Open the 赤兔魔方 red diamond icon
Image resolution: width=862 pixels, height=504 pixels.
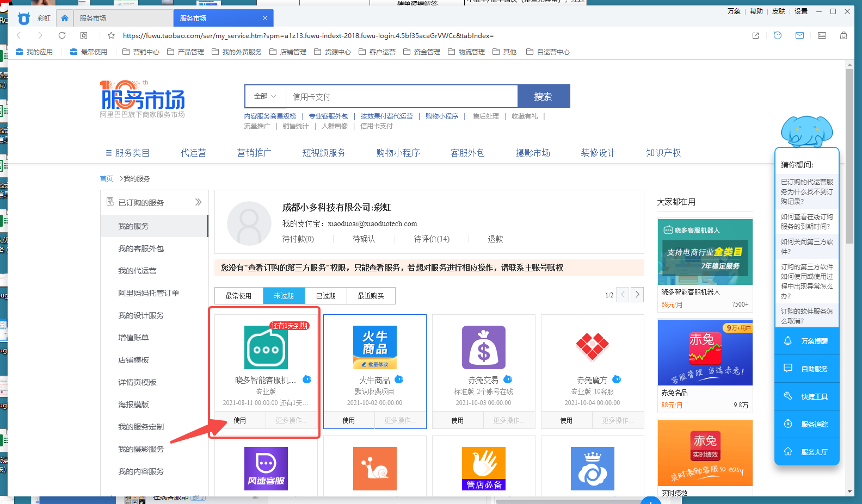(x=593, y=347)
